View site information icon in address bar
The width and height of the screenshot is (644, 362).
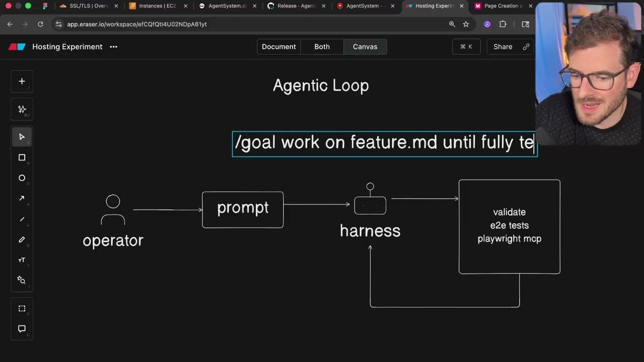(58, 24)
